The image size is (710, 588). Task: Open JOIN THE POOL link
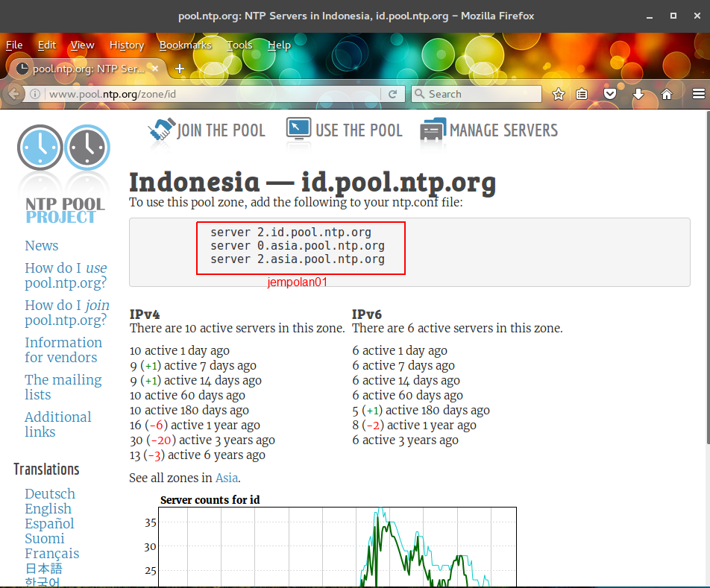pyautogui.click(x=221, y=130)
